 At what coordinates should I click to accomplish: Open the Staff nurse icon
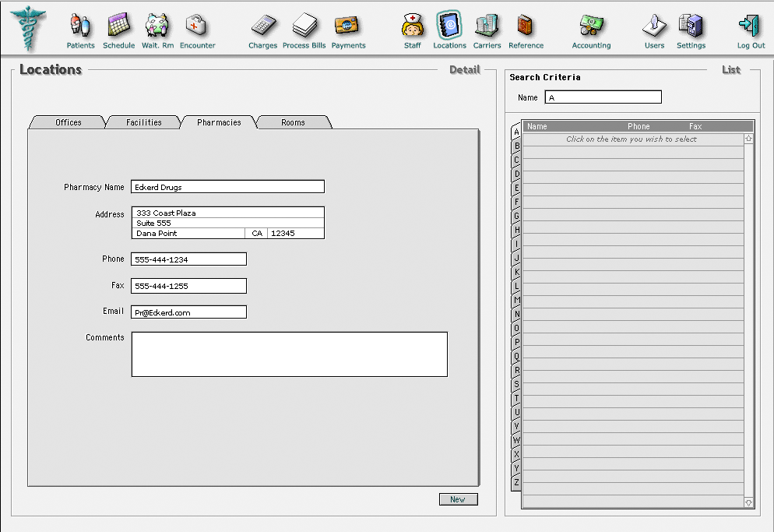click(412, 26)
